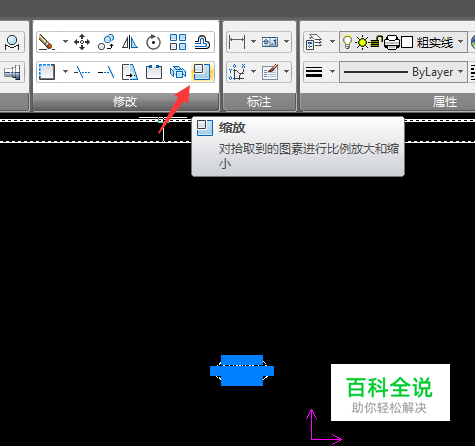Open the coordinate dimension dropdown arrow
Image resolution: width=475 pixels, height=446 pixels.
coord(253,71)
